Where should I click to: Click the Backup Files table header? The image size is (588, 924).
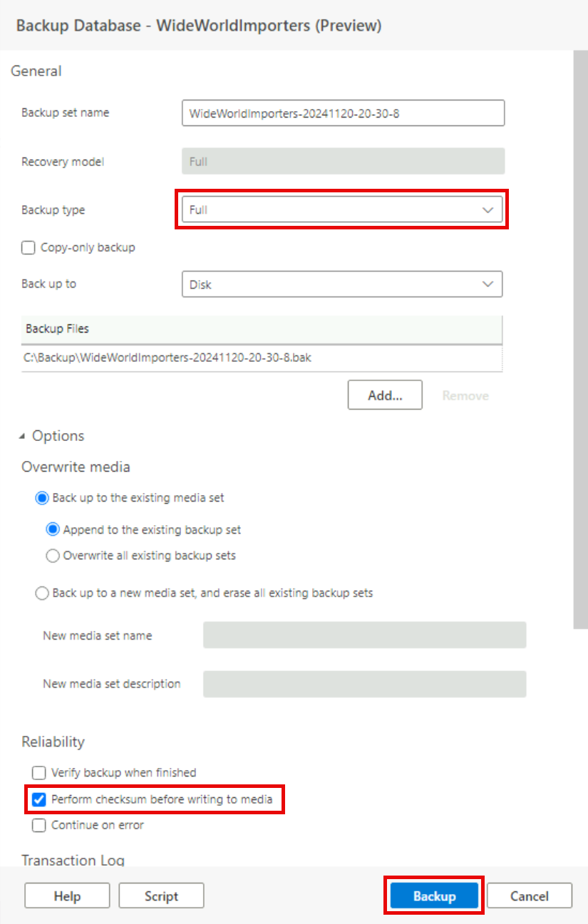[x=261, y=329]
